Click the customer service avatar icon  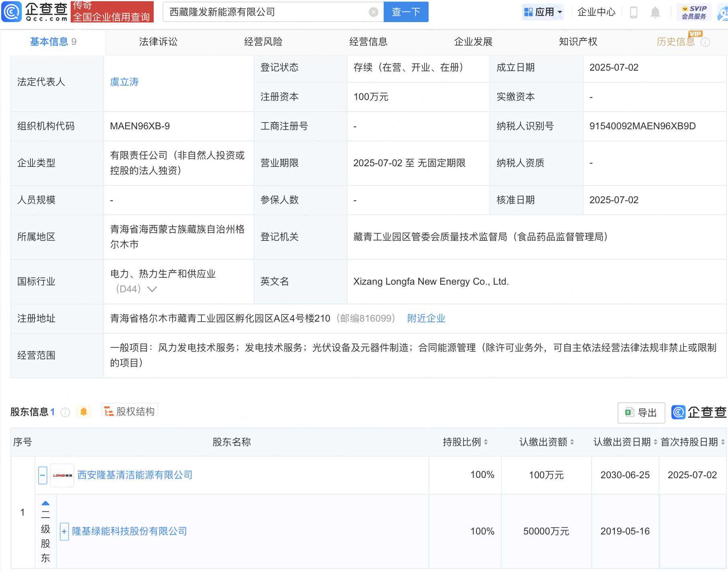723,12
